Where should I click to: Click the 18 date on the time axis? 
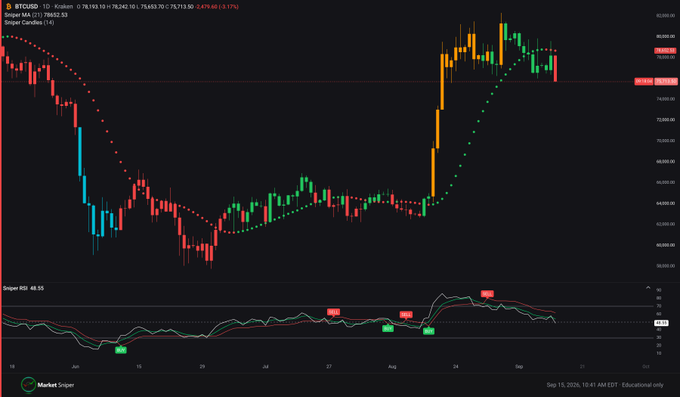[12, 367]
